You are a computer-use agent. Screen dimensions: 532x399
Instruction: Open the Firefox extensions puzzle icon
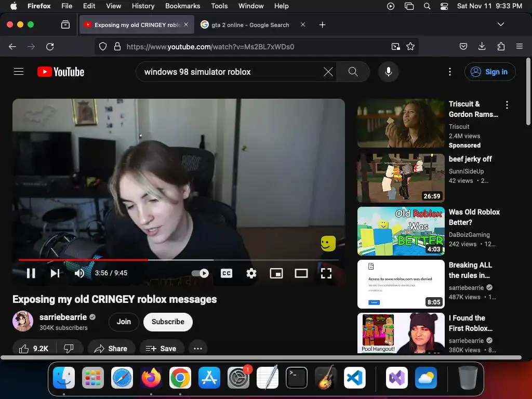(501, 46)
